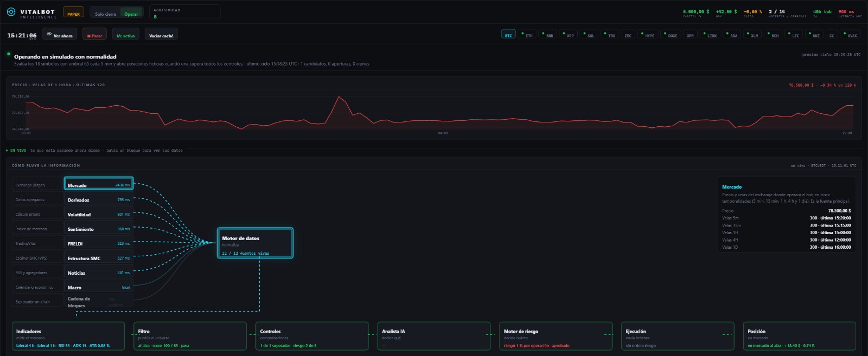Click the red stop square in Parar
Screen dimensions: 868x356
coord(88,36)
